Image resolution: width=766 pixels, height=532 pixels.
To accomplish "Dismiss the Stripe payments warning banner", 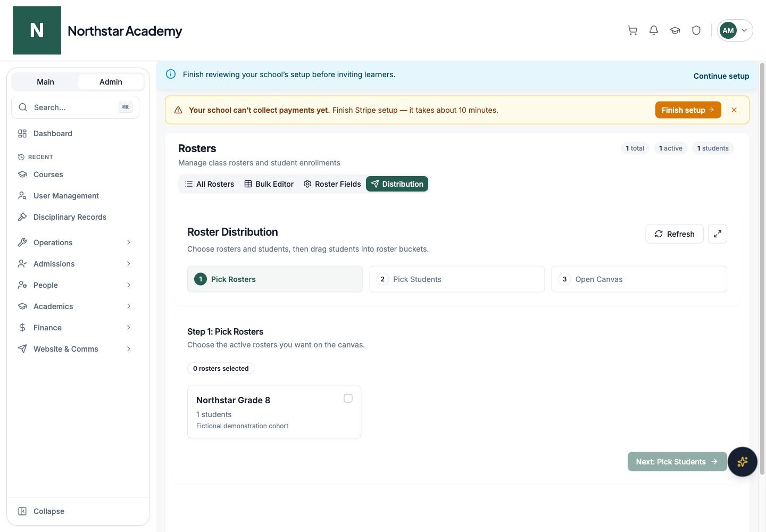I will click(x=734, y=110).
